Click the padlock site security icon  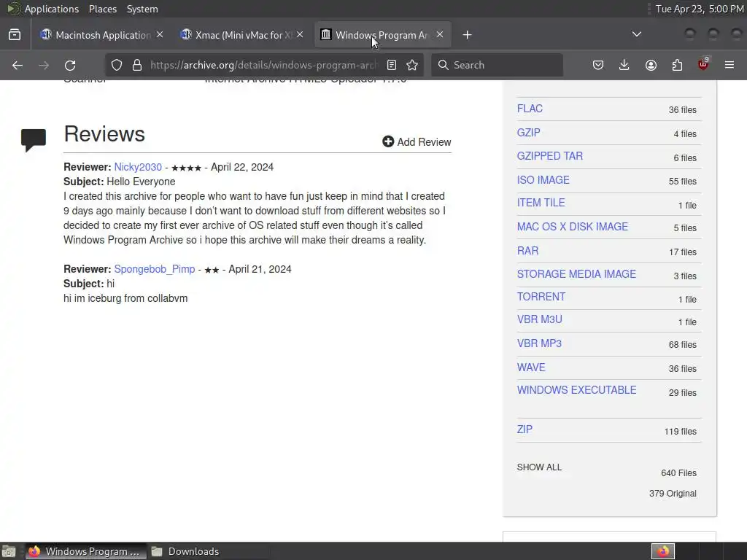(137, 65)
